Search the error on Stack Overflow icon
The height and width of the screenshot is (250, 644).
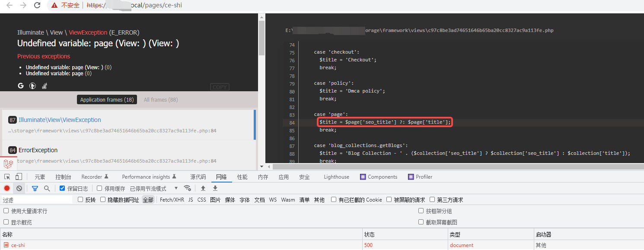(44, 86)
